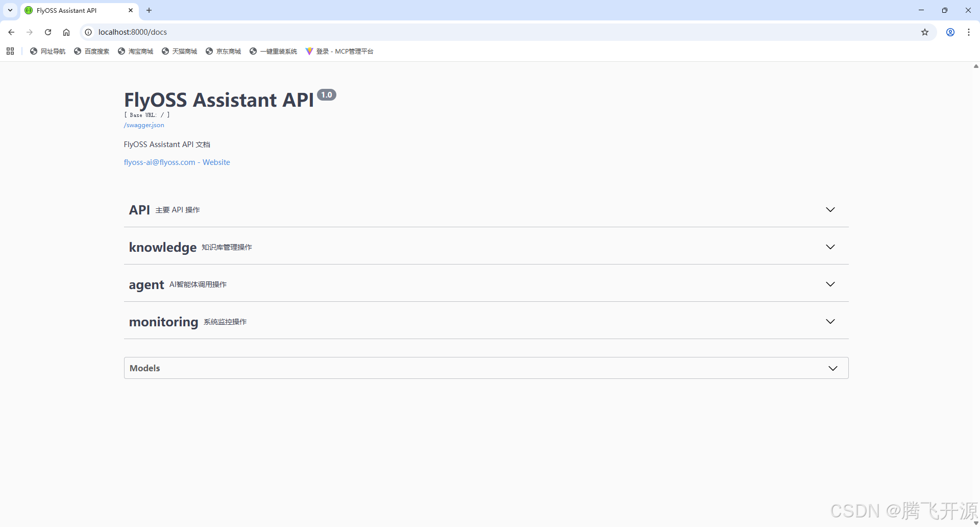Expand the knowledge section chevron
The image size is (980, 527).
[x=830, y=247]
